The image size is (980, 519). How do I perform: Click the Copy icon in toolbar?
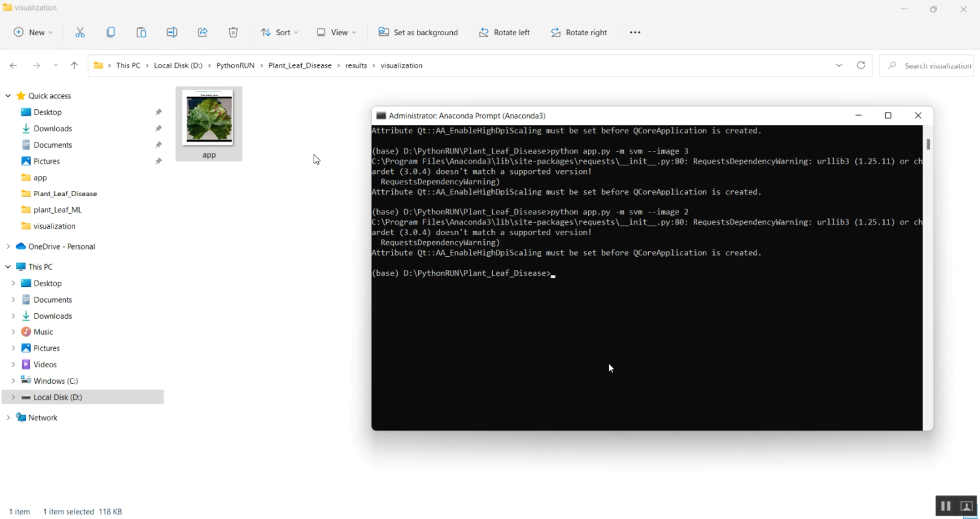click(x=111, y=32)
